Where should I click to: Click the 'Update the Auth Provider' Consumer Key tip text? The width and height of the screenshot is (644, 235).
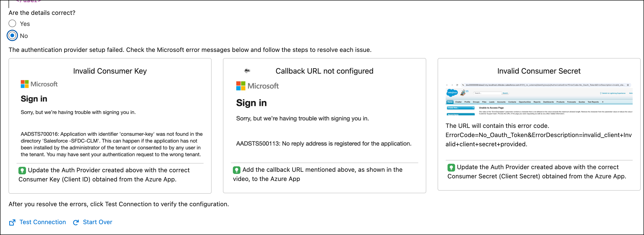point(104,175)
